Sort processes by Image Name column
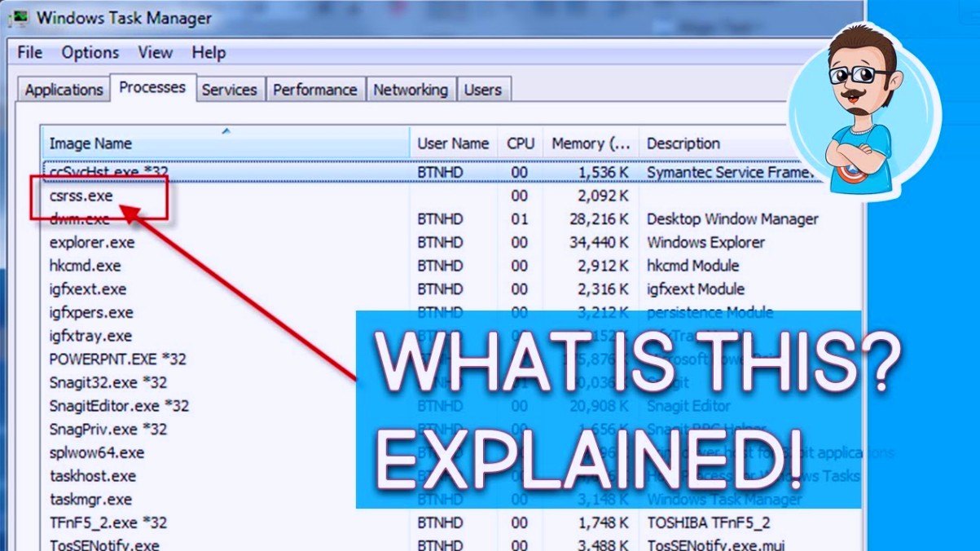Screen dimensions: 980x551 [90, 143]
